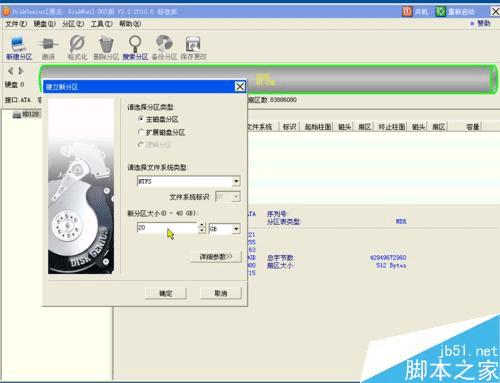Decrease partition size with down spinner arrow

(201, 230)
